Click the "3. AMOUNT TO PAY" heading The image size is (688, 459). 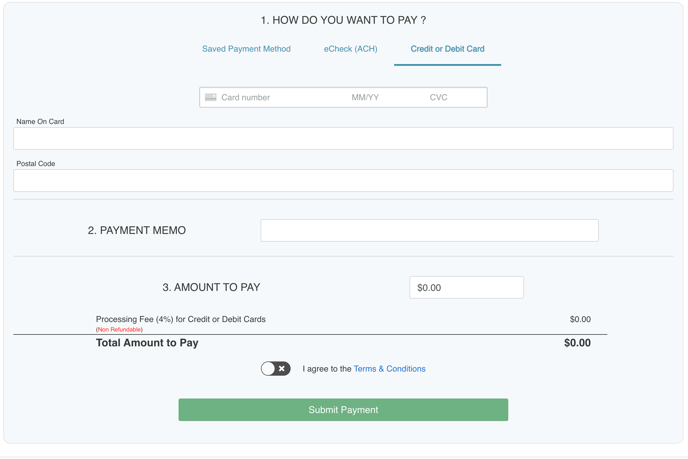[211, 288]
